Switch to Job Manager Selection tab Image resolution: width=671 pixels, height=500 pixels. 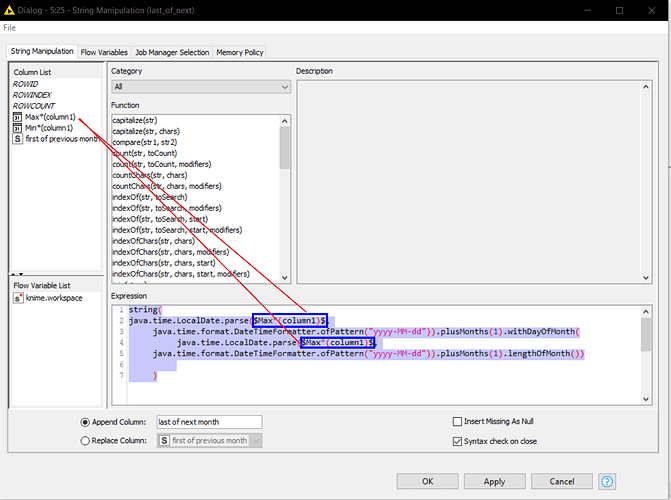coord(171,52)
